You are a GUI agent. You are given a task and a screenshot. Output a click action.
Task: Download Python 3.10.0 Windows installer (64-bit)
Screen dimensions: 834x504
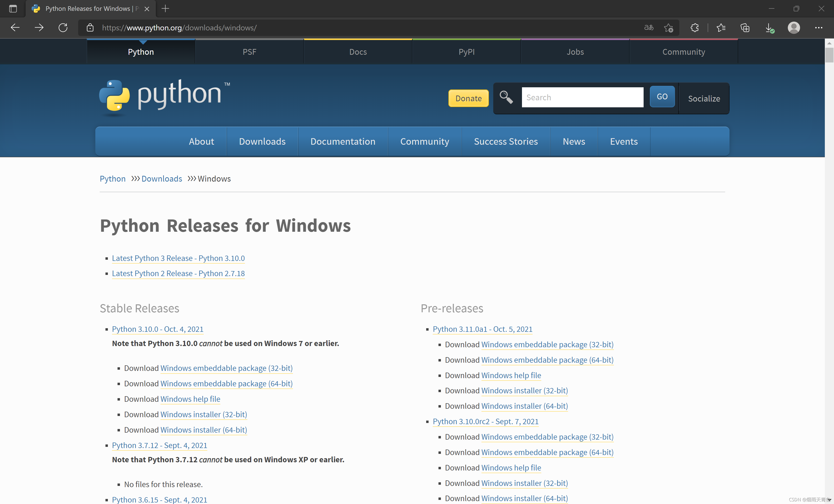203,429
